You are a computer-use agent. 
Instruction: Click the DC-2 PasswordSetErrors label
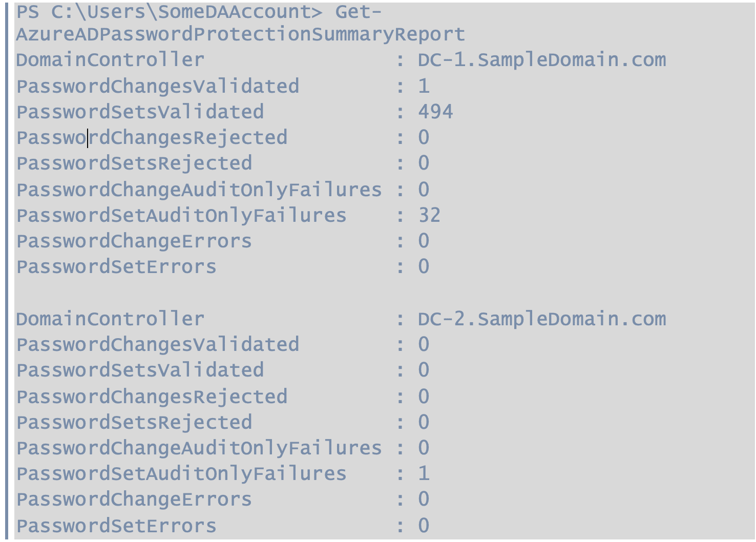(x=116, y=526)
